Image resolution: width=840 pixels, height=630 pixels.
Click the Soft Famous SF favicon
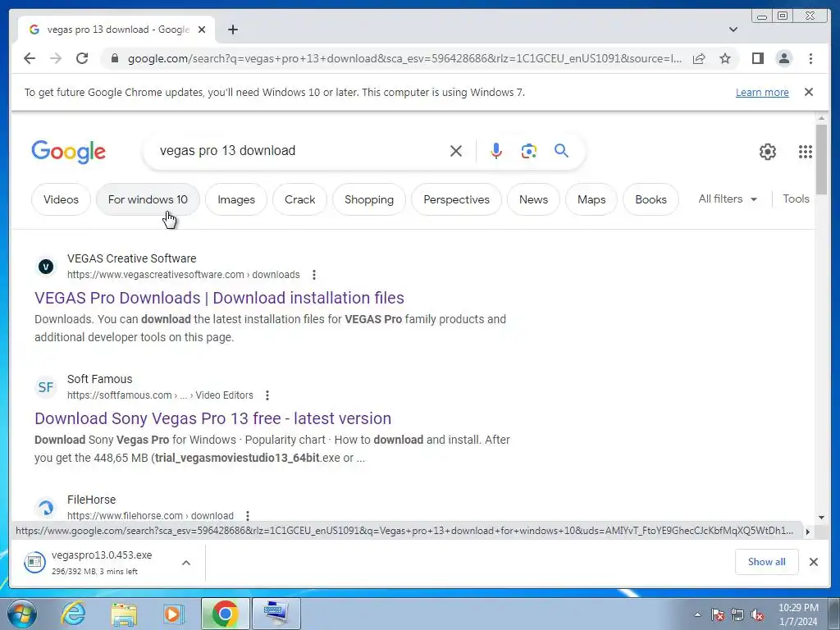(46, 387)
